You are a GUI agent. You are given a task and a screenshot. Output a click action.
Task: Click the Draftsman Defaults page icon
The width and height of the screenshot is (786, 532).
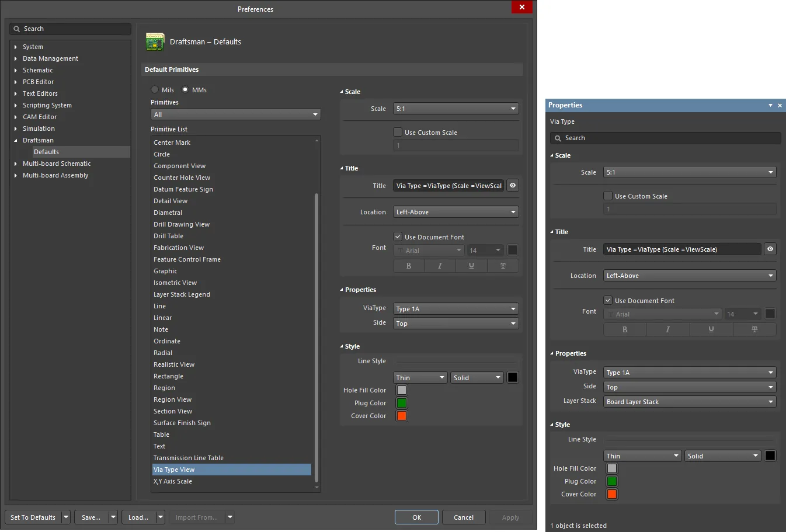(x=155, y=41)
